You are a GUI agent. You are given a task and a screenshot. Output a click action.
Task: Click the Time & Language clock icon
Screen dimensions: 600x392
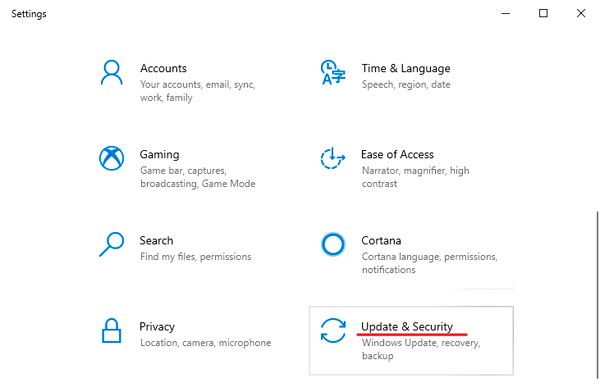333,72
